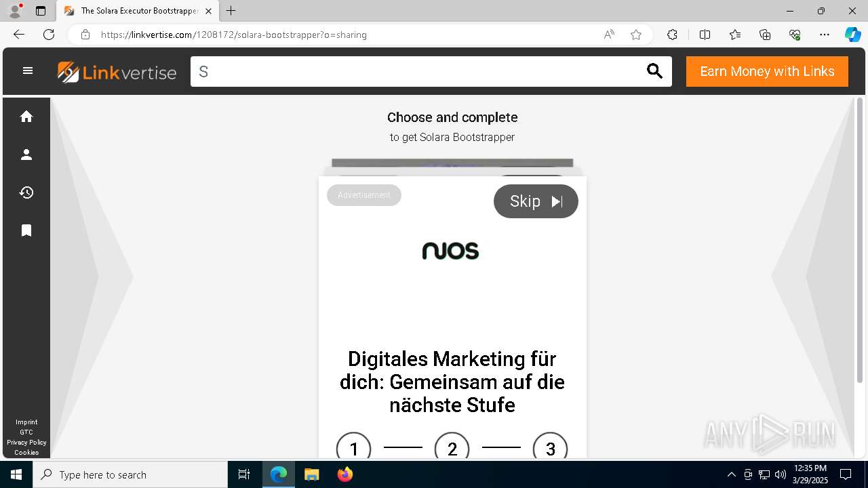
Task: Toggle Split screen view
Action: pos(705,35)
